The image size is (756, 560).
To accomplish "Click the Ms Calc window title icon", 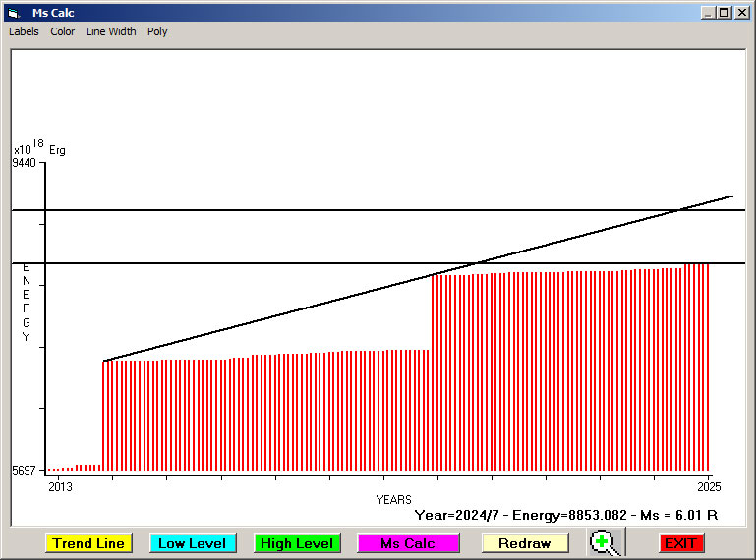I will click(14, 13).
